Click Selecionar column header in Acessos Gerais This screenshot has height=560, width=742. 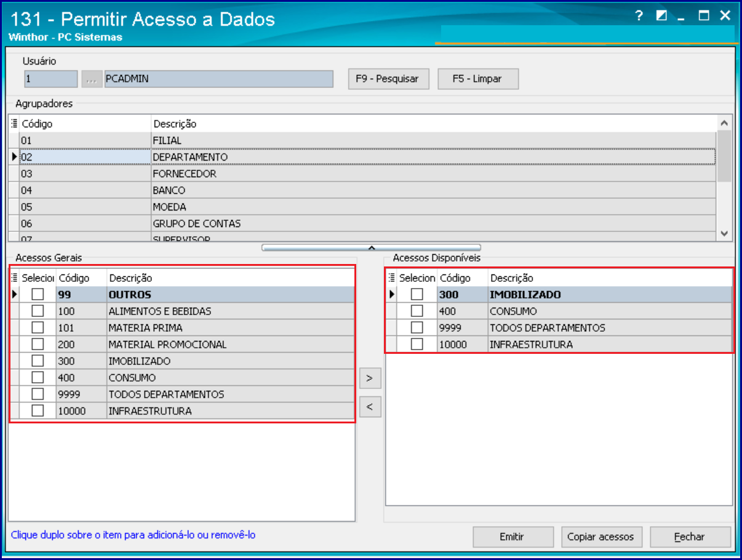click(x=38, y=278)
